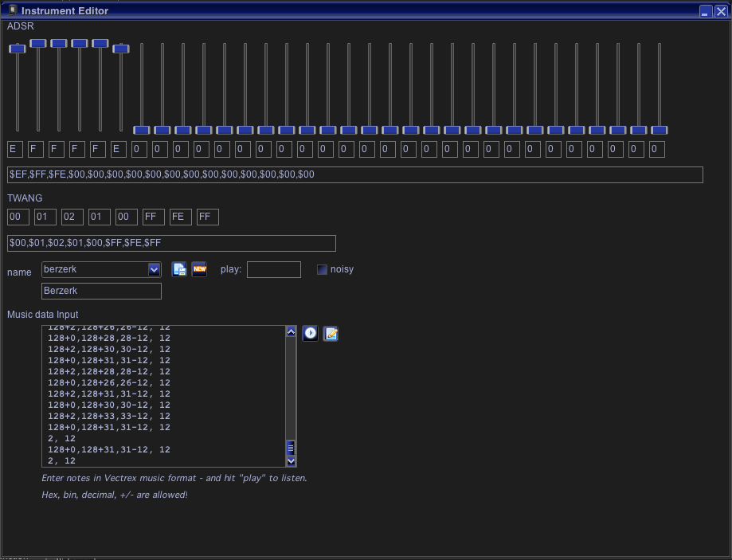
Task: Minimize the Instrument Editor window
Action: click(x=706, y=11)
